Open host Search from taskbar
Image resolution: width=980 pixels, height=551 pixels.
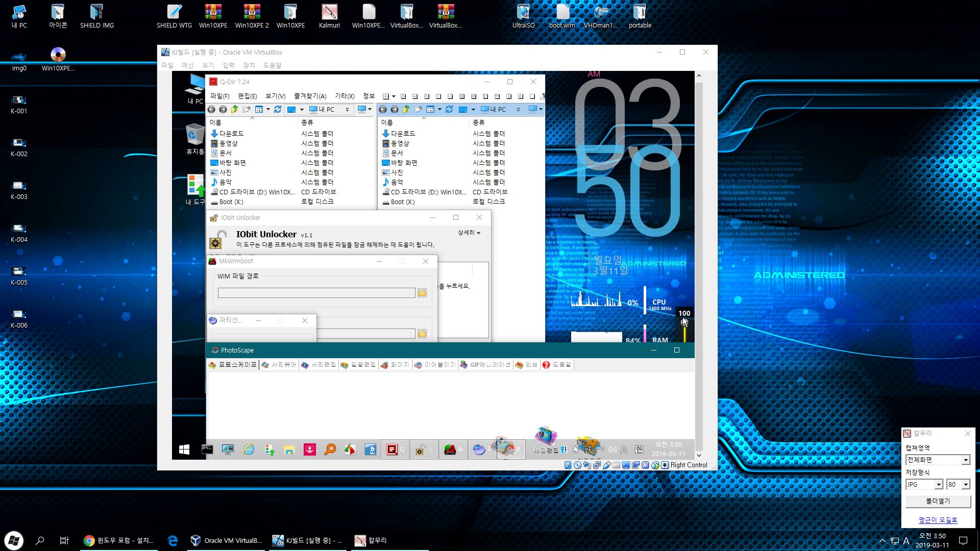(40, 540)
